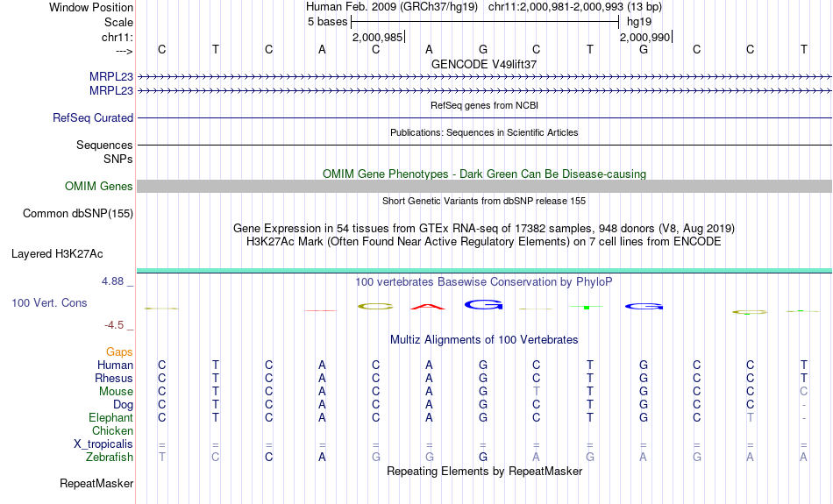The height and width of the screenshot is (504, 833).
Task: Open the OMIM Genes track label
Action: point(99,187)
